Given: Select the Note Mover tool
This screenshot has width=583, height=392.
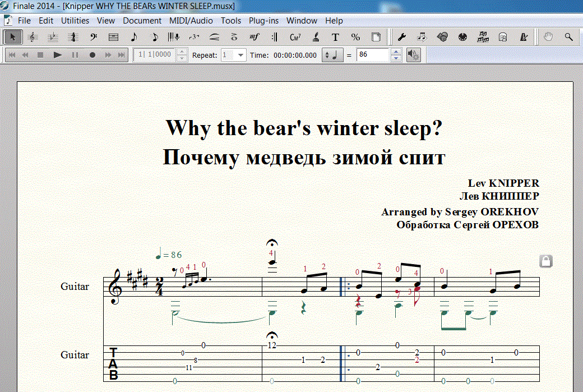Looking at the screenshot, I should point(422,37).
